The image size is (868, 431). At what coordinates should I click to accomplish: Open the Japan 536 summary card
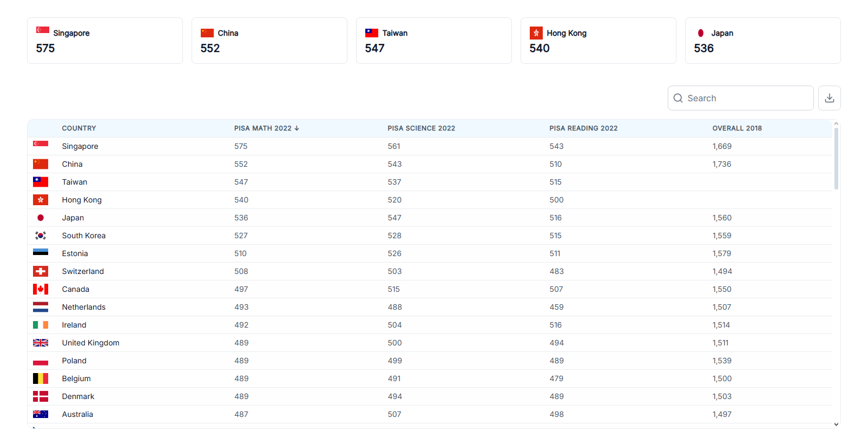(x=763, y=41)
